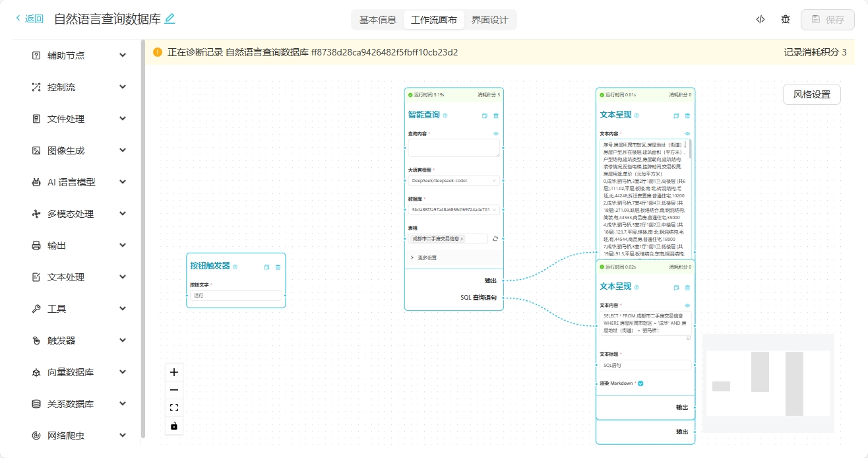Refresh the 表格 list icon
868x458 pixels.
[x=495, y=239]
